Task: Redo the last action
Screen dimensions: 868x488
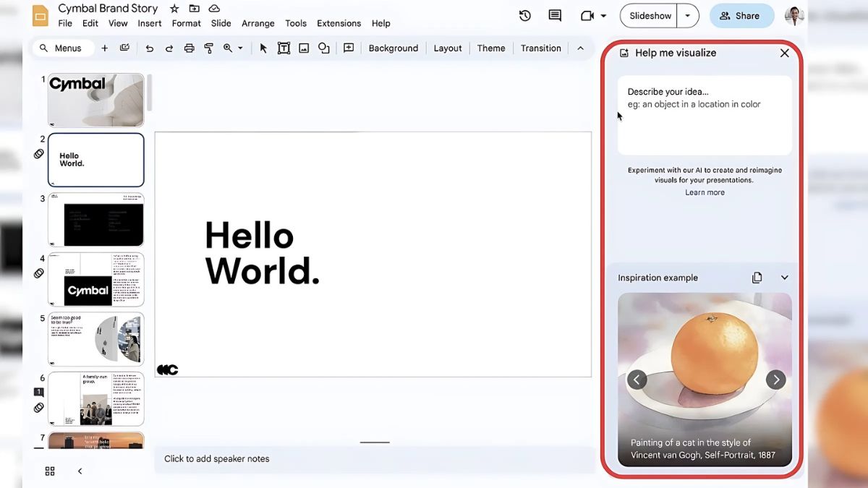Action: pyautogui.click(x=169, y=48)
